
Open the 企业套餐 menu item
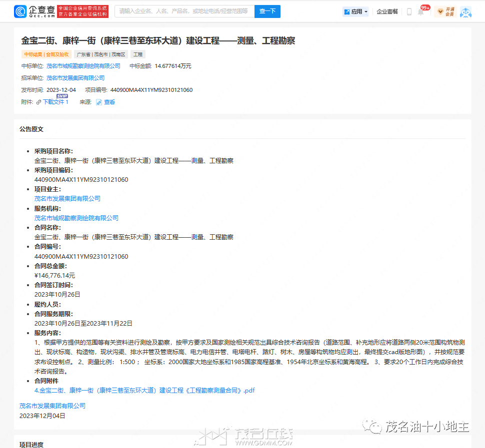pos(387,12)
